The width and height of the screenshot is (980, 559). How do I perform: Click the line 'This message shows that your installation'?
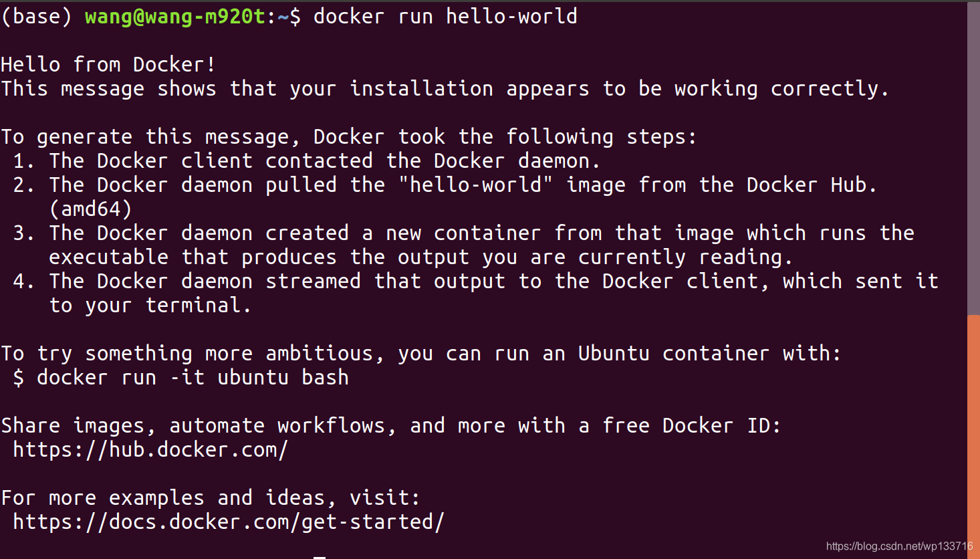point(445,89)
